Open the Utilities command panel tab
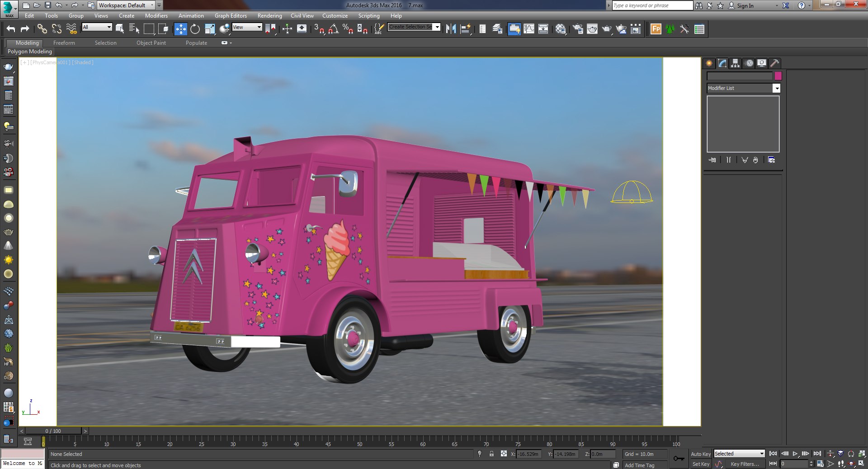The width and height of the screenshot is (868, 469). coord(774,63)
